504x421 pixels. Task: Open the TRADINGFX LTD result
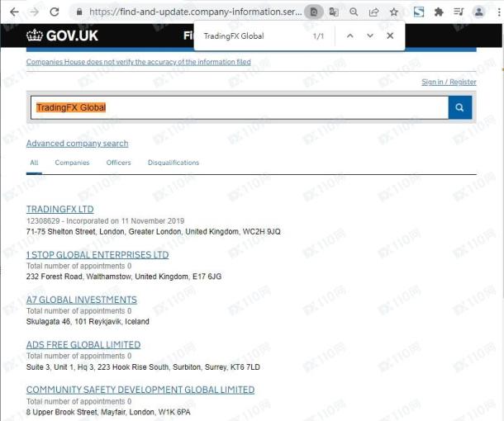coord(60,210)
